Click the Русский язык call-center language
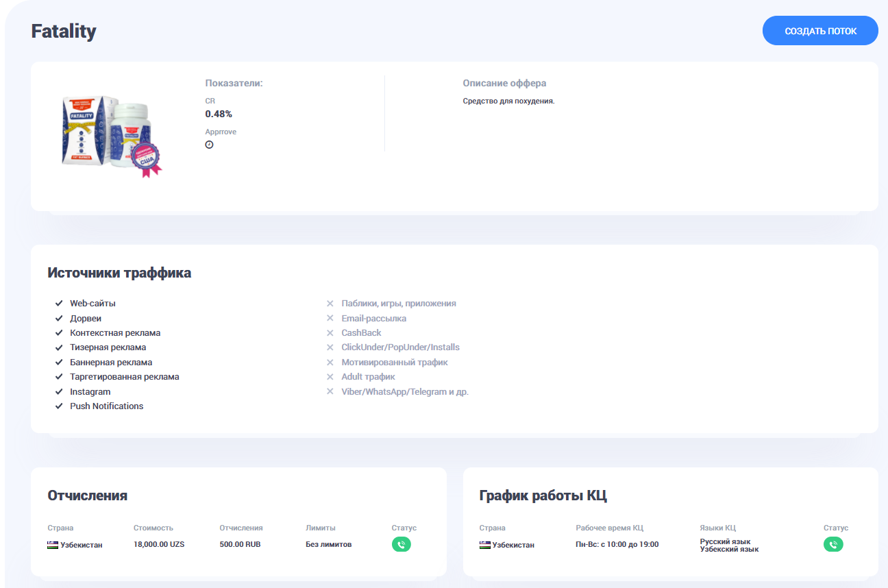 [725, 541]
